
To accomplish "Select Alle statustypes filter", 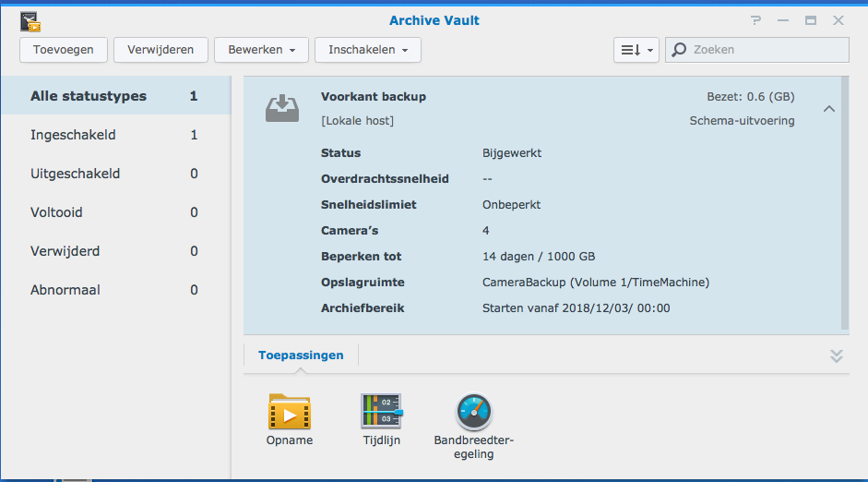I will click(115, 96).
